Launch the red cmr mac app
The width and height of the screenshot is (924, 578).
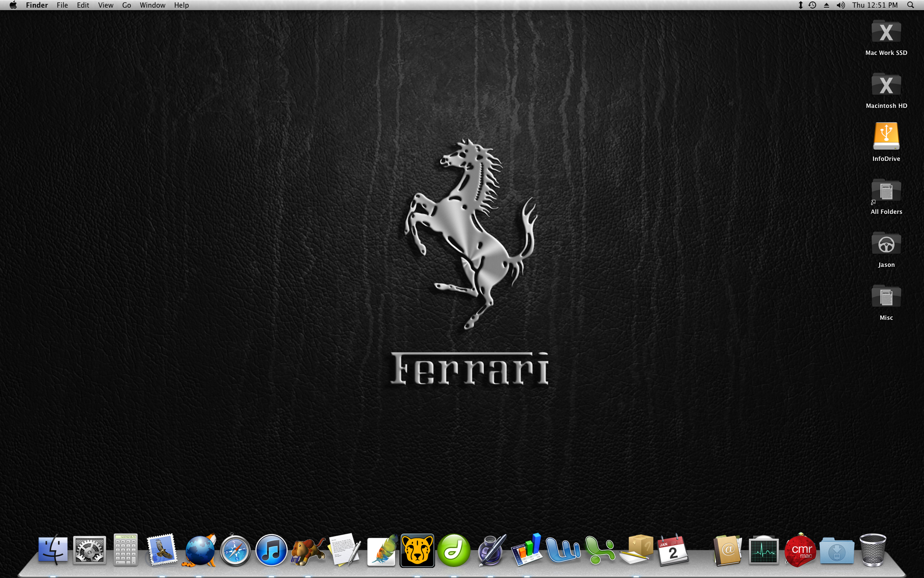click(x=800, y=550)
